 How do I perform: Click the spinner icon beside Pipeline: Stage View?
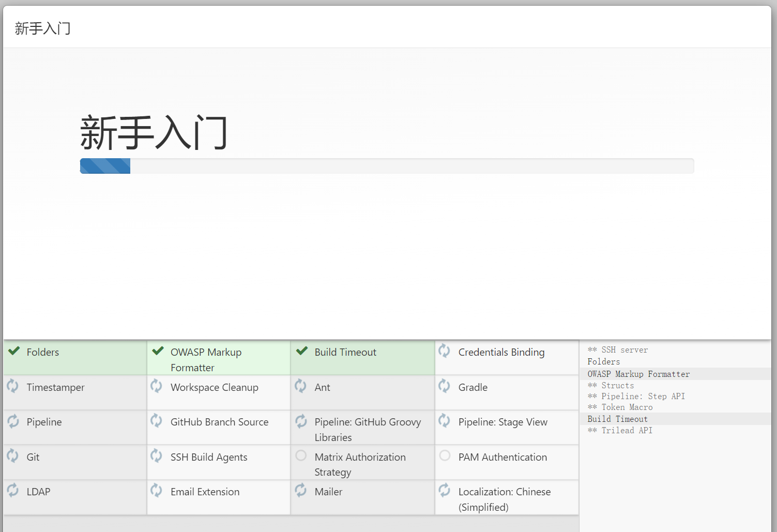click(444, 421)
